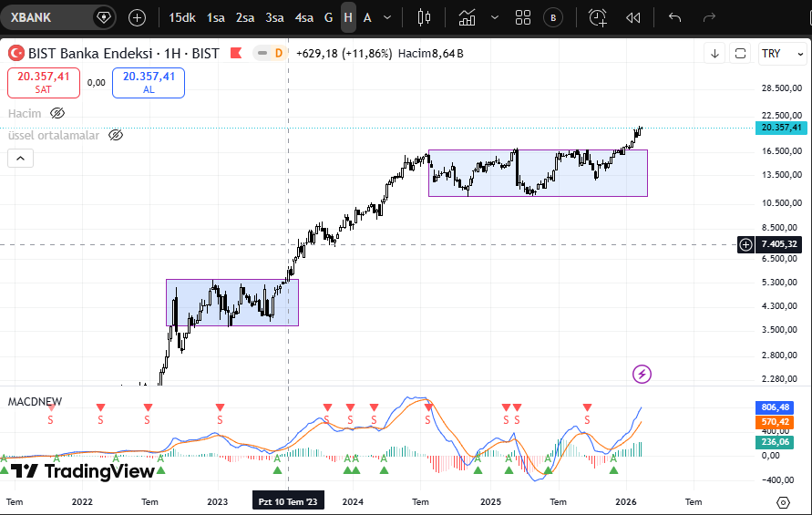Open the candlestick chart type selector
The image size is (812, 515).
click(424, 17)
